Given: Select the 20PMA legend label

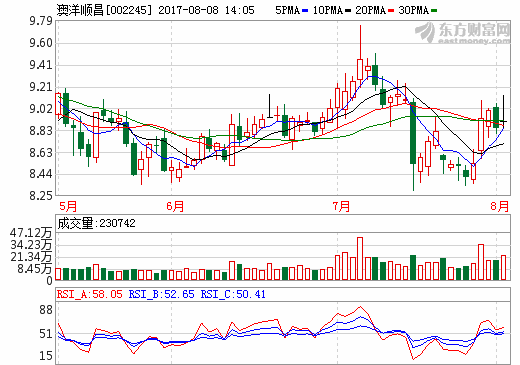Looking at the screenshot, I should 370,10.
